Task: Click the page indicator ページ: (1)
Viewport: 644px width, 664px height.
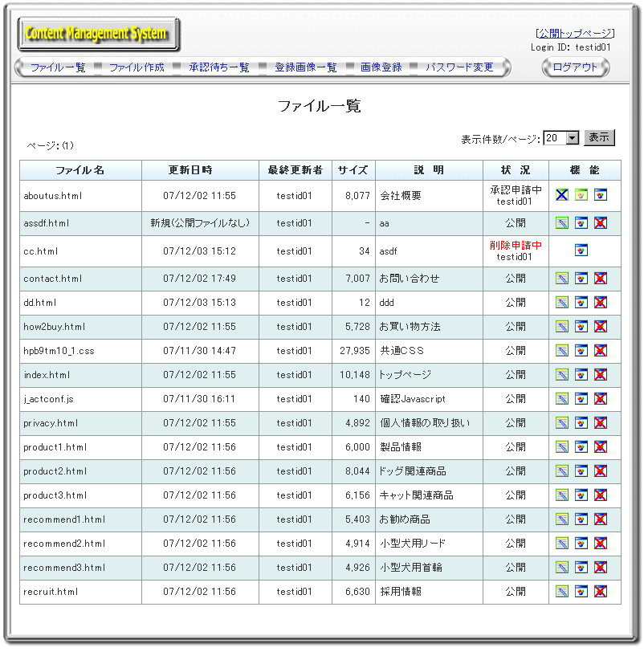Action: (x=50, y=145)
